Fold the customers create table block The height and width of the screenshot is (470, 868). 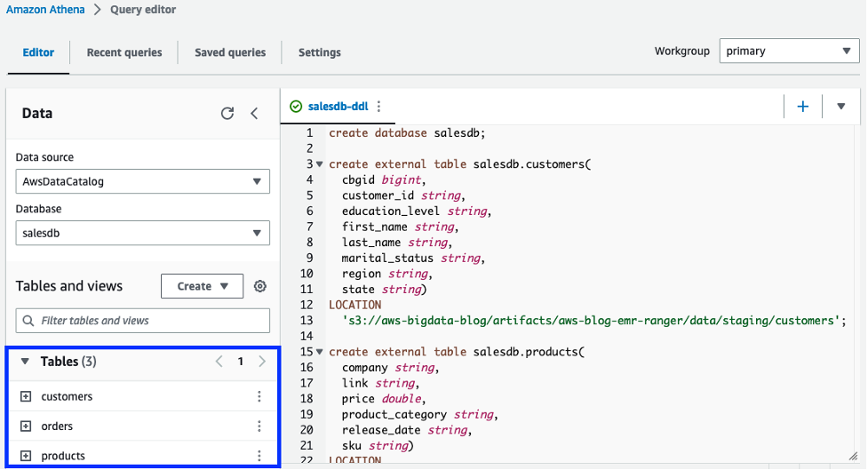click(320, 164)
